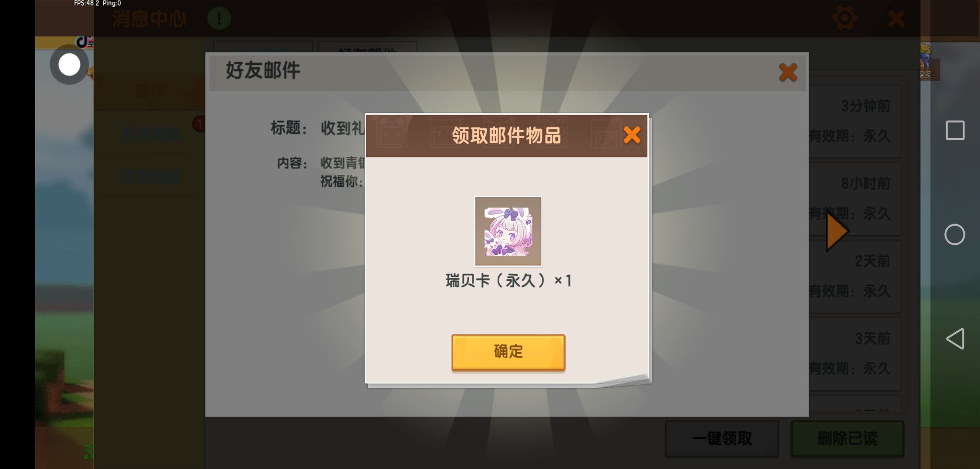This screenshot has width=980, height=469.
Task: Close the 消息中心 panel with X
Action: pos(896,19)
